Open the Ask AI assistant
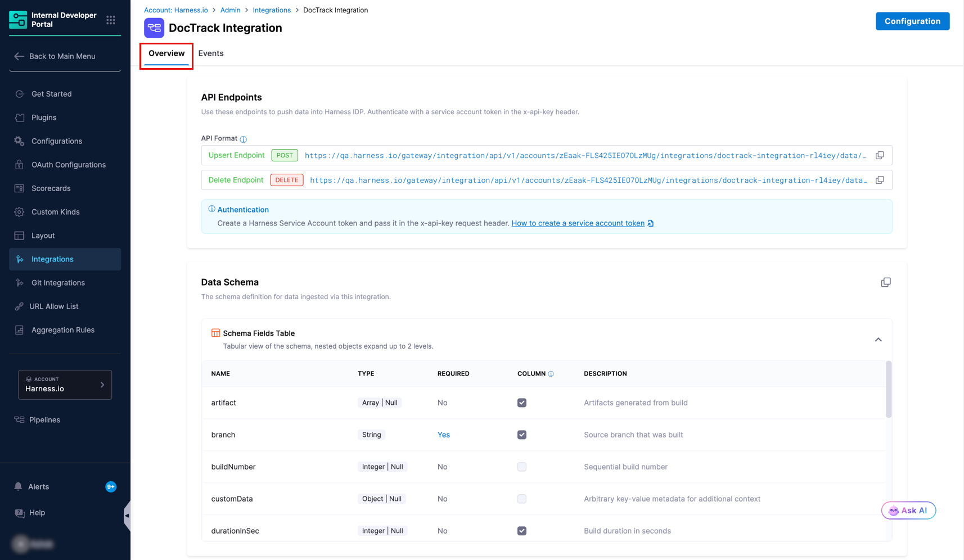The width and height of the screenshot is (964, 560). coord(908,511)
